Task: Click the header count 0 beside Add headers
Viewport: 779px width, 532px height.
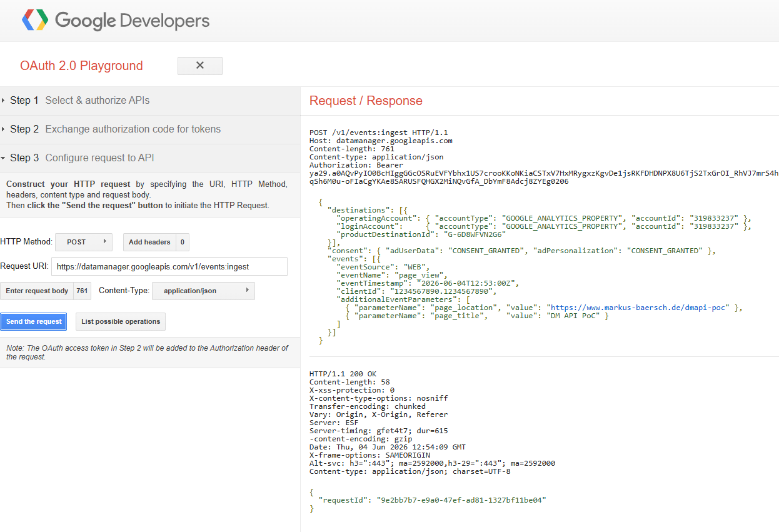Action: click(182, 242)
